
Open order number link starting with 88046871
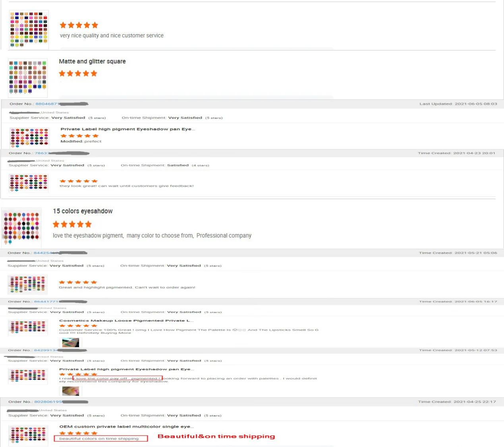47,104
